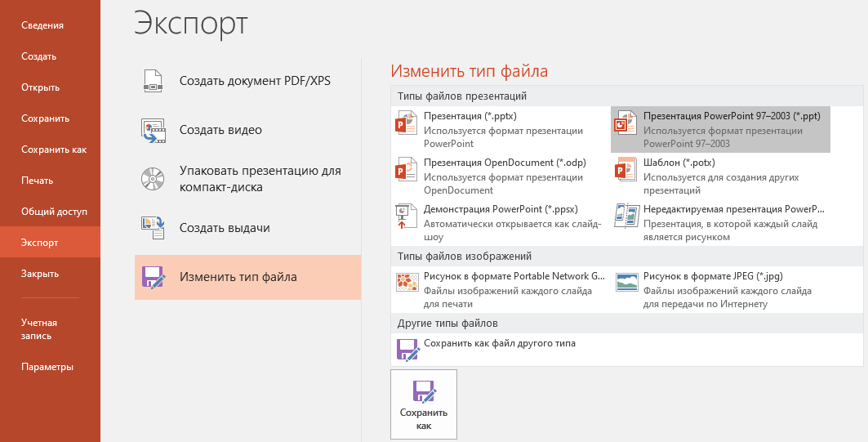Click the Create handouts icon
This screenshot has height=442, width=868.
(x=154, y=228)
